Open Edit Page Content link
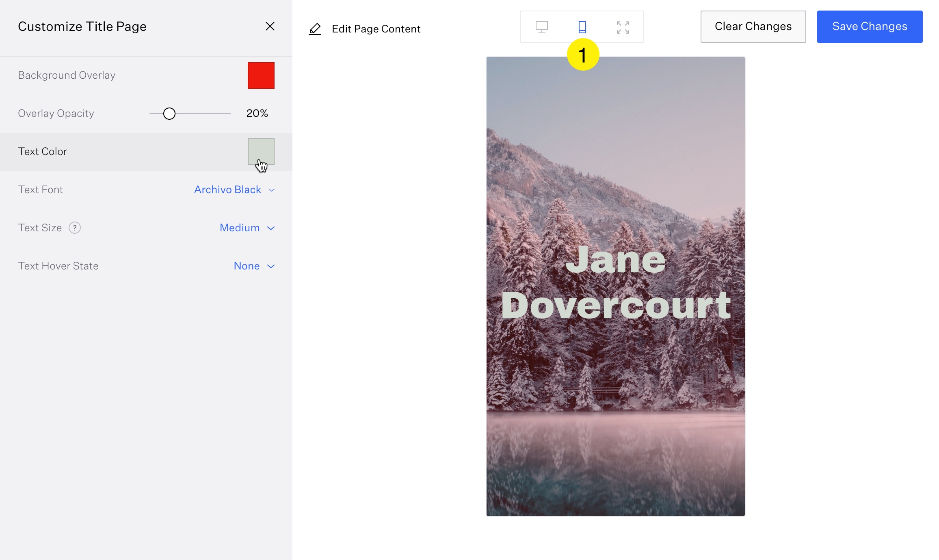The width and height of the screenshot is (939, 560). pos(376,29)
